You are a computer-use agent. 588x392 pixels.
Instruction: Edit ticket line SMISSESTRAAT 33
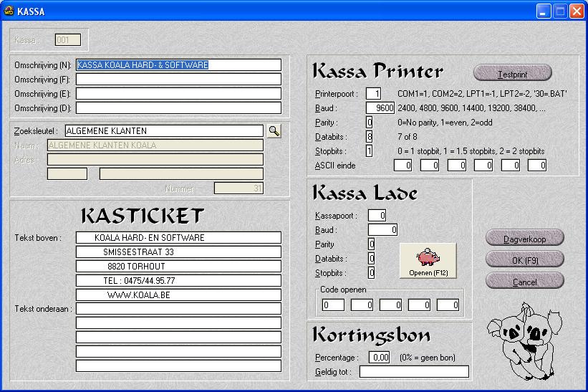[178, 252]
